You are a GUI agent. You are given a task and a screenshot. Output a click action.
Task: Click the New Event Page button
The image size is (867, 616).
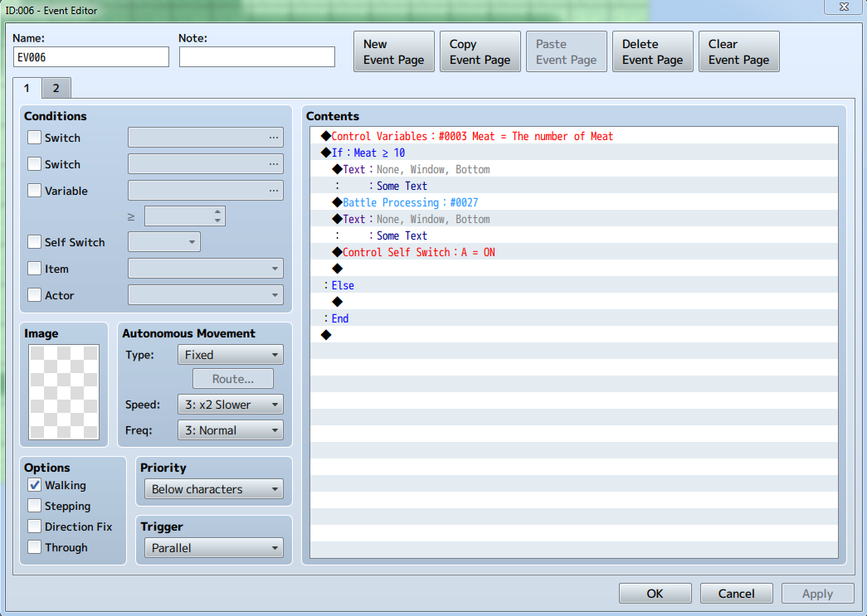394,51
